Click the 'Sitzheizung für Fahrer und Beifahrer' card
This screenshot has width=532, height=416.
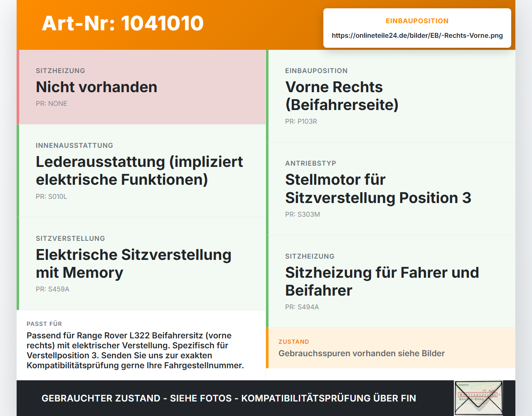pos(391,281)
